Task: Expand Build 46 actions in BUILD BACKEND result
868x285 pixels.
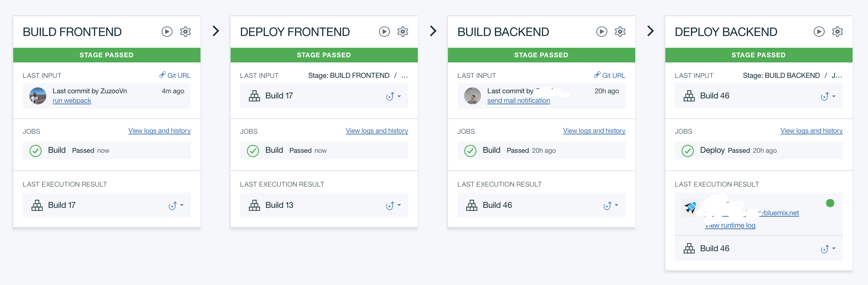Action: pyautogui.click(x=611, y=206)
